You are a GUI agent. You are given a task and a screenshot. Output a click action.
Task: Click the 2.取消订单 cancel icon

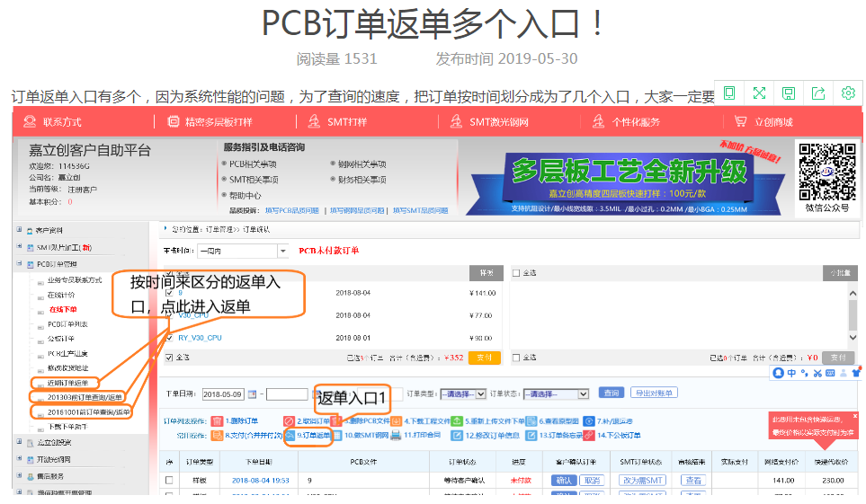290,420
